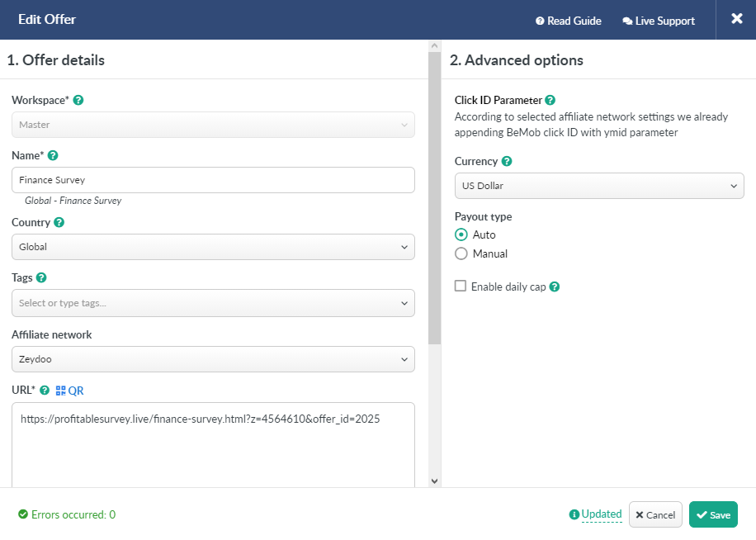Click the URL help question icon

(x=45, y=390)
